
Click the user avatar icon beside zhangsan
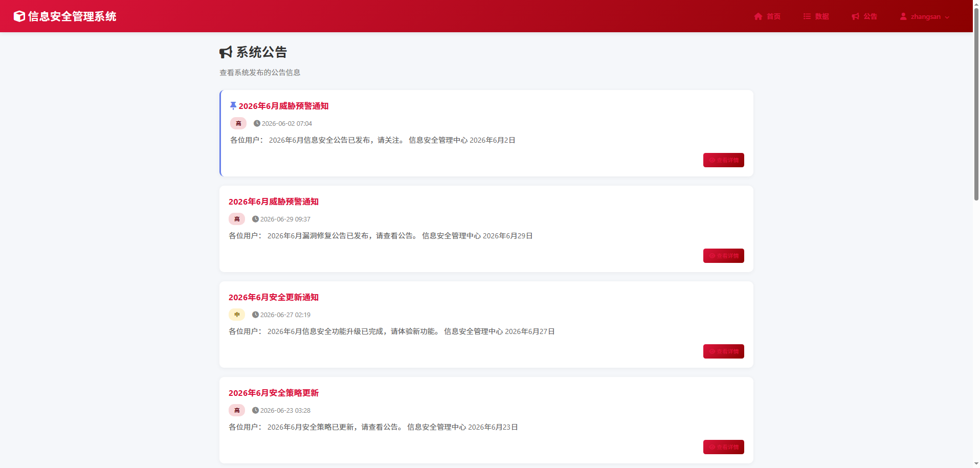pyautogui.click(x=903, y=16)
